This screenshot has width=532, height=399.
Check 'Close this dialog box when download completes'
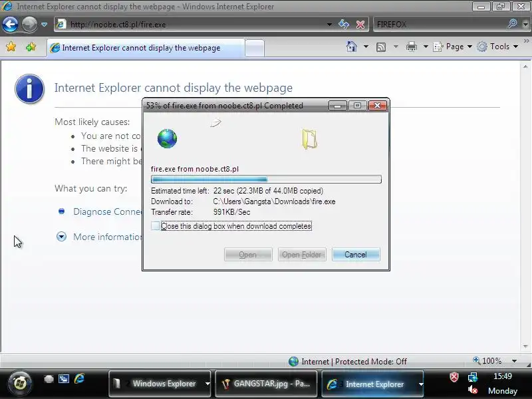155,226
